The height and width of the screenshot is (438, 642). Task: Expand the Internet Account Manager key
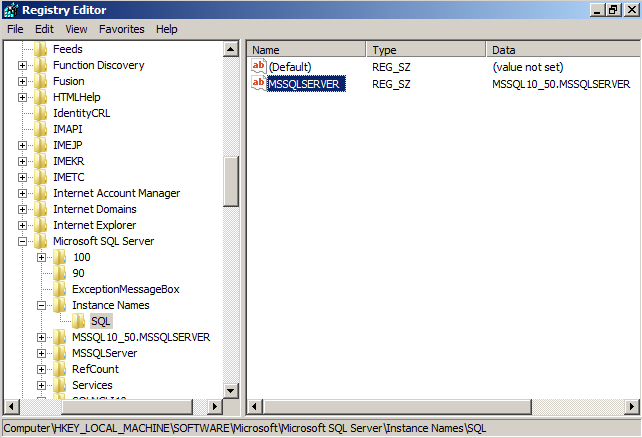(x=23, y=193)
